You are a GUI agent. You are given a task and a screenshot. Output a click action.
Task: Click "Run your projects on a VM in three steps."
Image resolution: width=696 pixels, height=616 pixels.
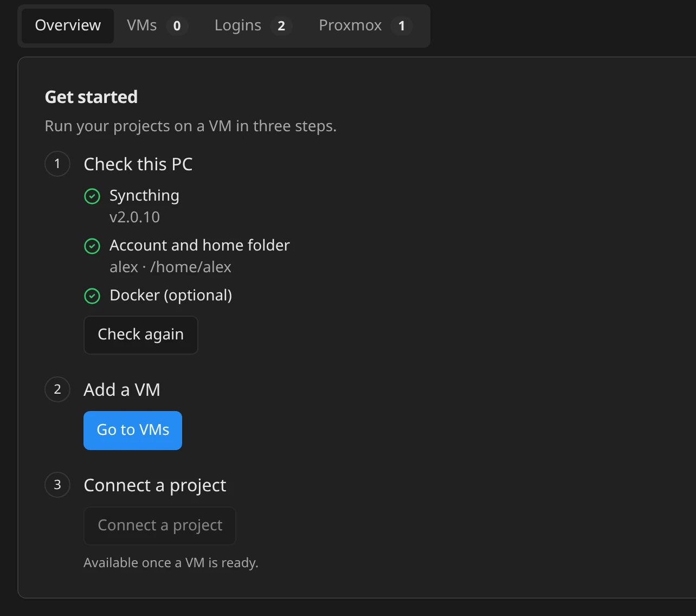(191, 126)
